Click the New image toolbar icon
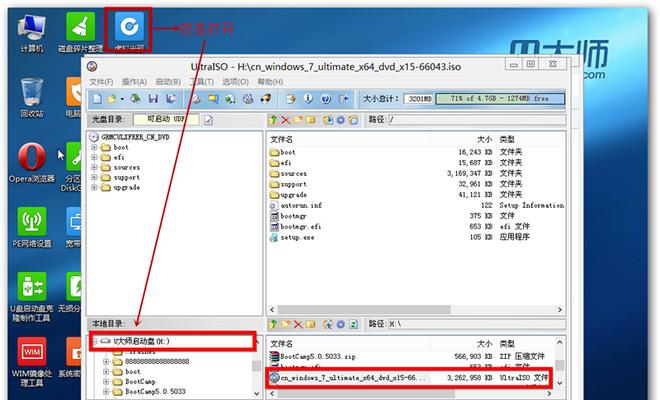The image size is (660, 400). pyautogui.click(x=97, y=99)
